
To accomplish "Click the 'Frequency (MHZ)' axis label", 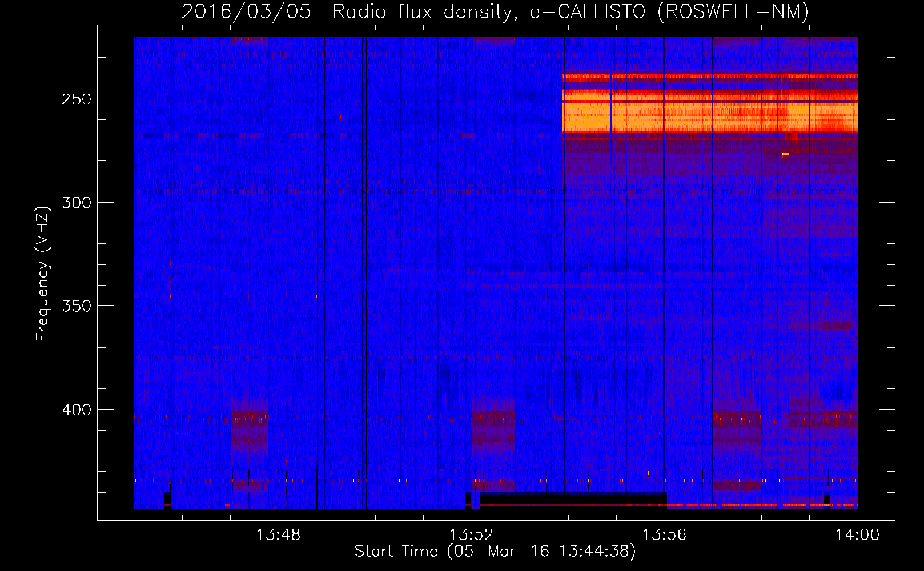I will (x=43, y=274).
